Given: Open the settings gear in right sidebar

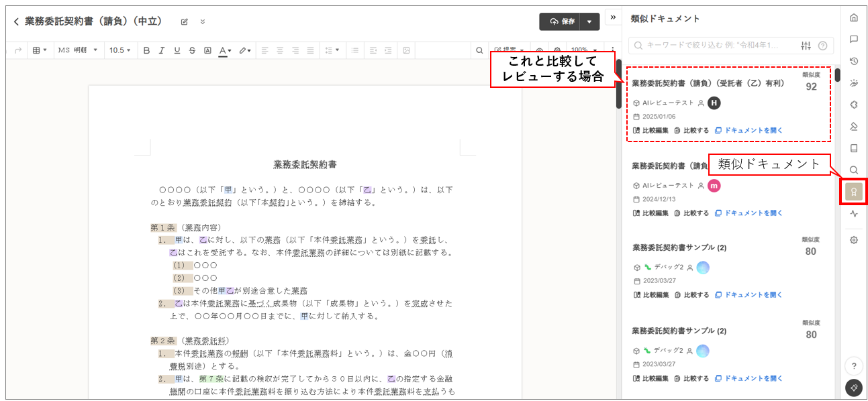Looking at the screenshot, I should pyautogui.click(x=853, y=239).
